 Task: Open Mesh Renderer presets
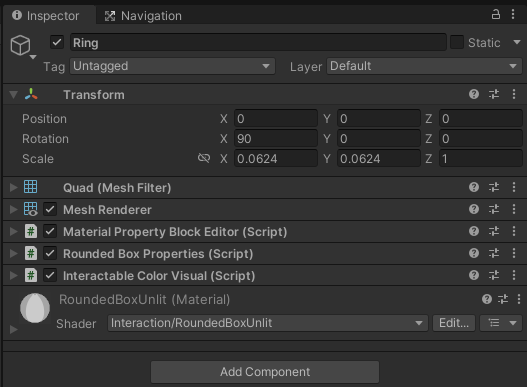coord(494,209)
